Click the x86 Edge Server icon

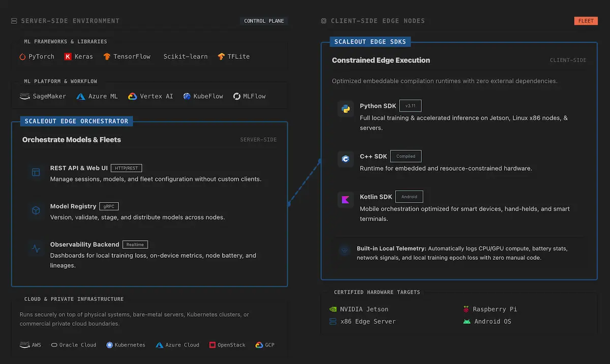(x=333, y=321)
